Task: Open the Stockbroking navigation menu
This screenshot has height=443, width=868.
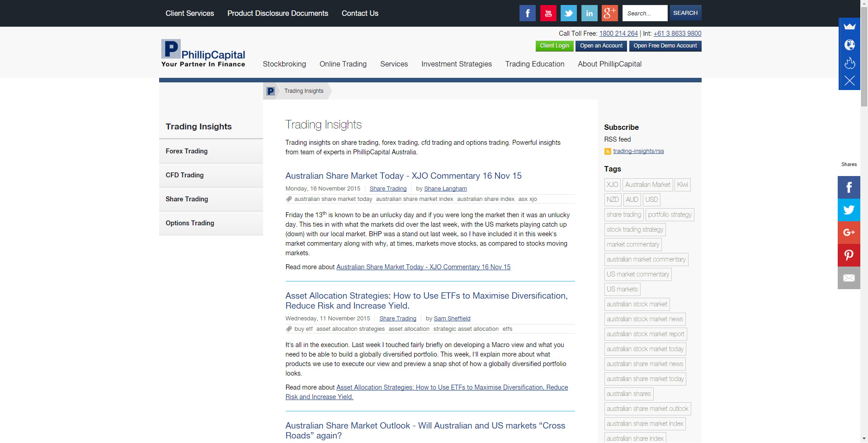Action: pyautogui.click(x=284, y=64)
